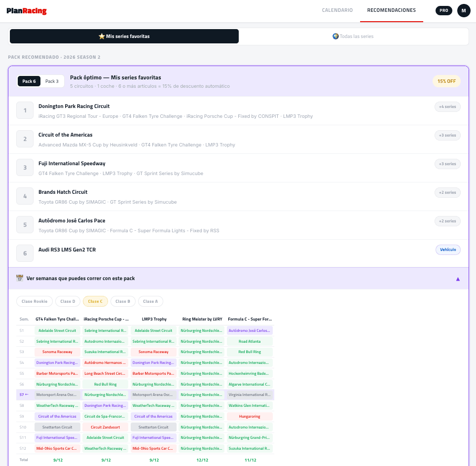This screenshot has width=476, height=466.
Task: Click the star icon on Mis series favoritas
Action: pyautogui.click(x=102, y=36)
